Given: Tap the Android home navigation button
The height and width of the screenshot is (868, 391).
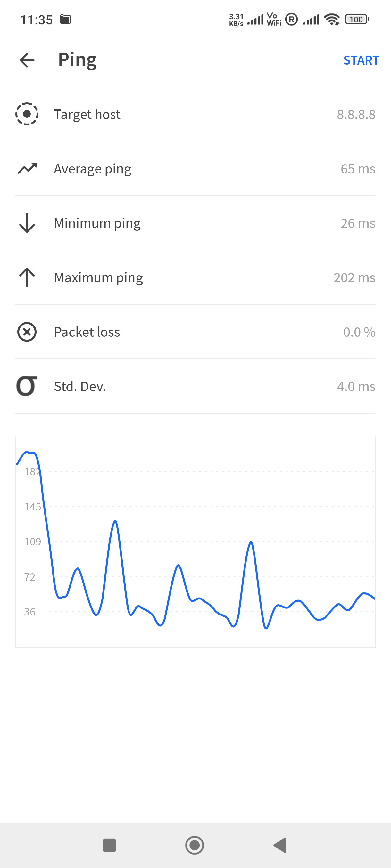Looking at the screenshot, I should [x=195, y=845].
